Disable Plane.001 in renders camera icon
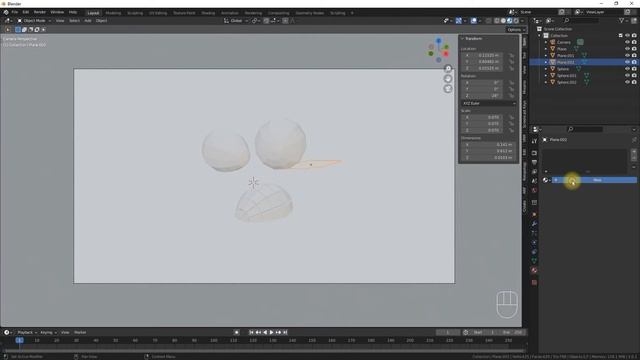Screen dimensions: 640x360 pyautogui.click(x=634, y=55)
